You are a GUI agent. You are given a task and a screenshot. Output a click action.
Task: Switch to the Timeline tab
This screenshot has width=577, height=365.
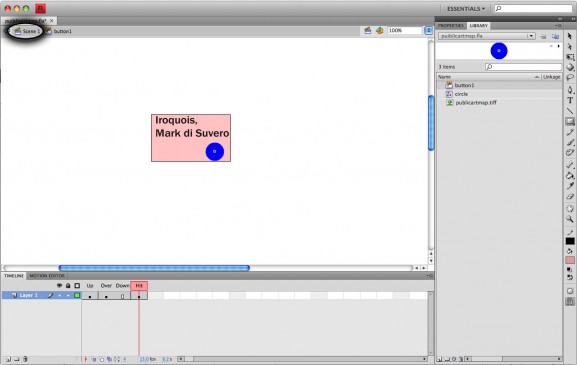click(14, 276)
